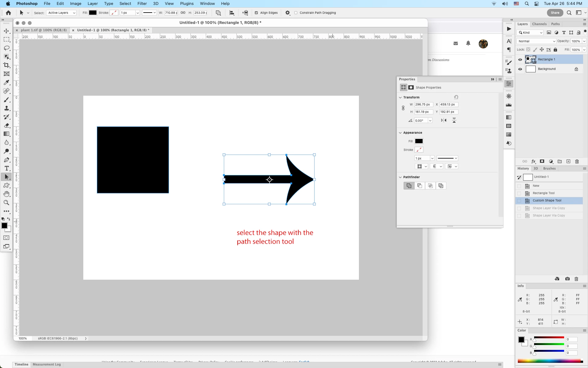Enable Constrain Path Dragging checkbox

pos(296,13)
